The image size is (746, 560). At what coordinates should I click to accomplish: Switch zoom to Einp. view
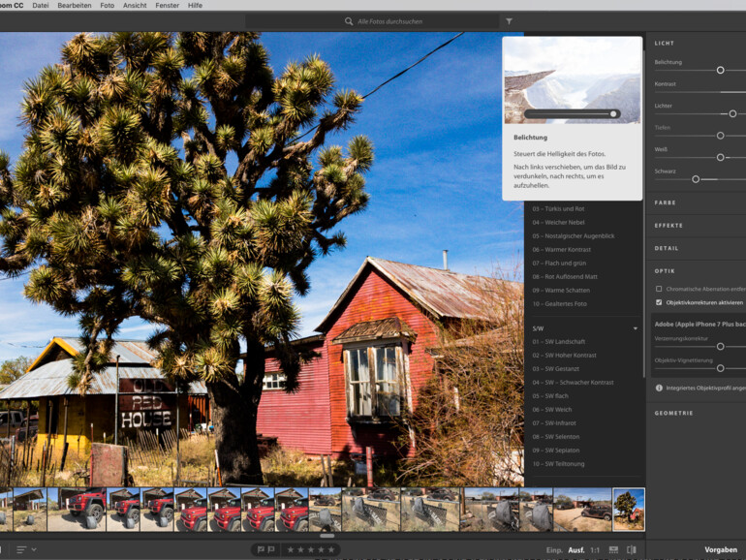[554, 550]
